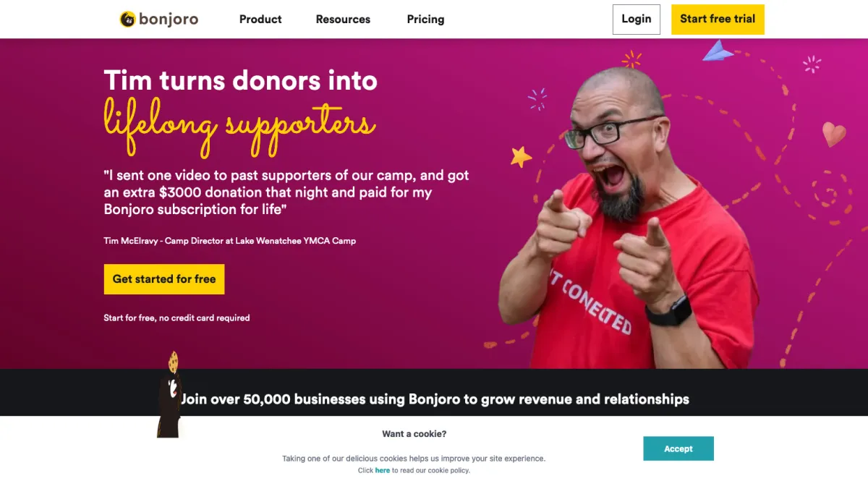This screenshot has height=481, width=868.
Task: Accept the cookie policy
Action: point(678,448)
